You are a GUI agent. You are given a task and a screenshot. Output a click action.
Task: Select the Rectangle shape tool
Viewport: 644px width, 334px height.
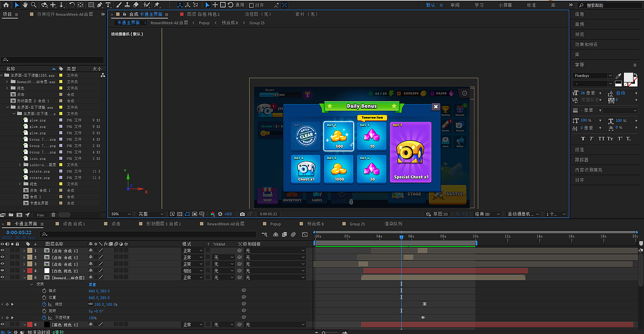[x=91, y=5]
